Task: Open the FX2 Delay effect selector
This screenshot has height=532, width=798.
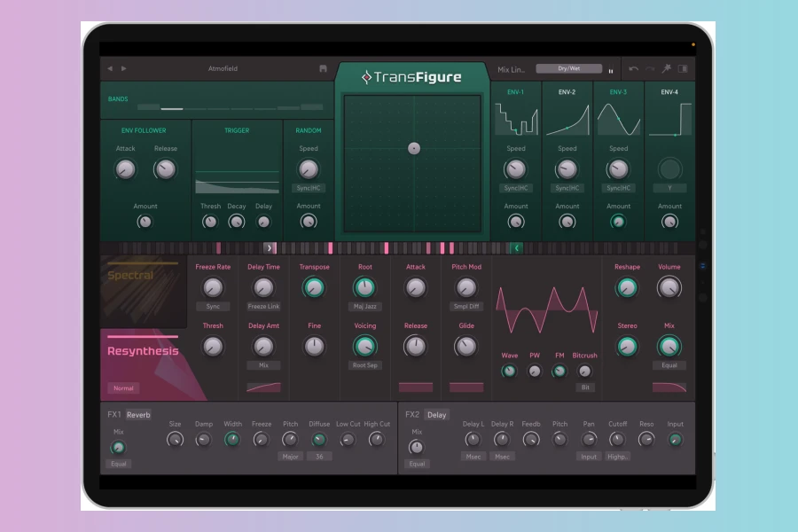Action: click(436, 415)
